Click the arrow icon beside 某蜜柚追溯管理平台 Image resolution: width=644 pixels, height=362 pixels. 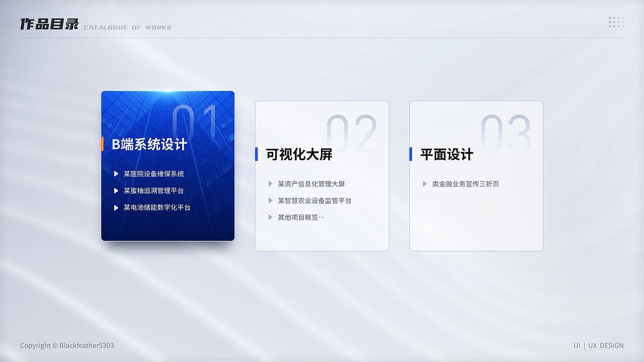pos(116,191)
